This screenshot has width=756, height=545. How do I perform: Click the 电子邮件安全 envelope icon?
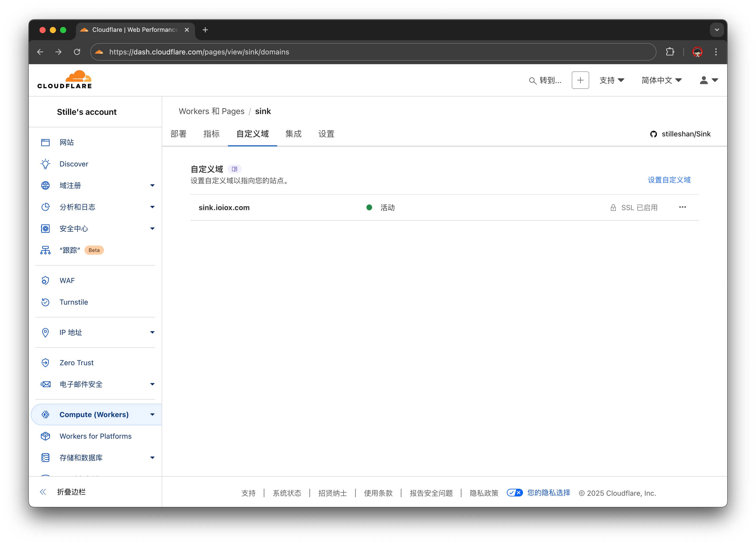point(45,384)
